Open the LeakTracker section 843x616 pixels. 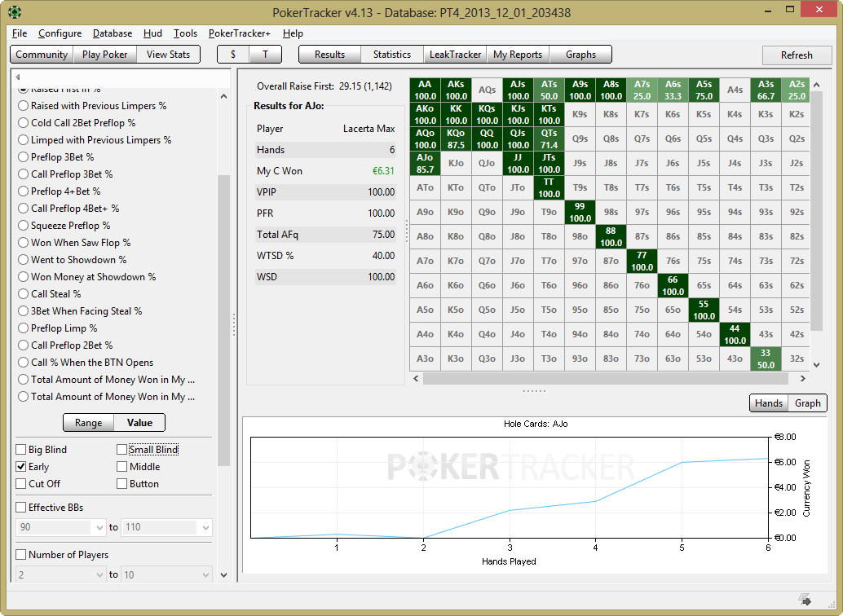coord(456,55)
